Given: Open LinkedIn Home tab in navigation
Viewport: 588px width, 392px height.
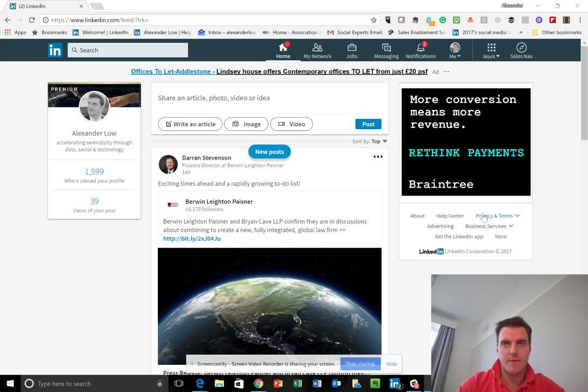Looking at the screenshot, I should [x=283, y=51].
